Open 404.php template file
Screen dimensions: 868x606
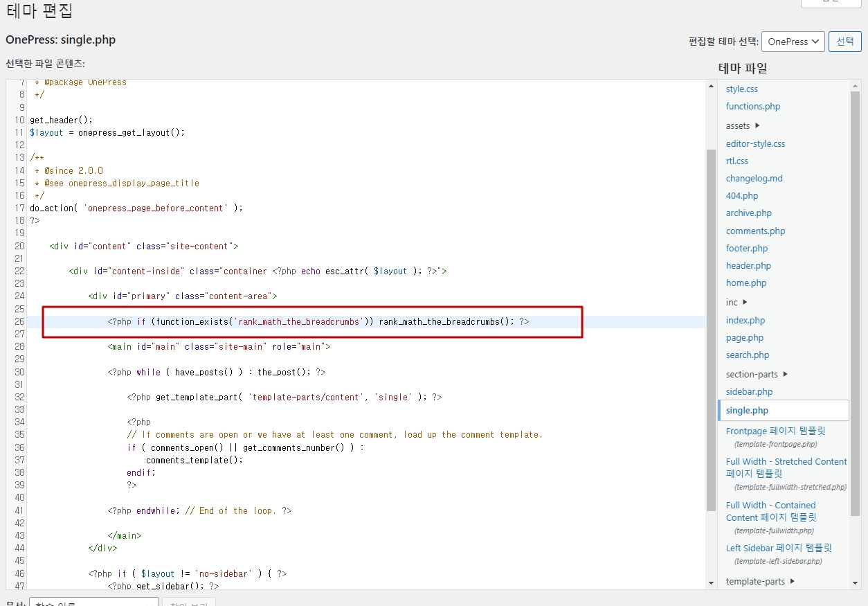(x=742, y=195)
